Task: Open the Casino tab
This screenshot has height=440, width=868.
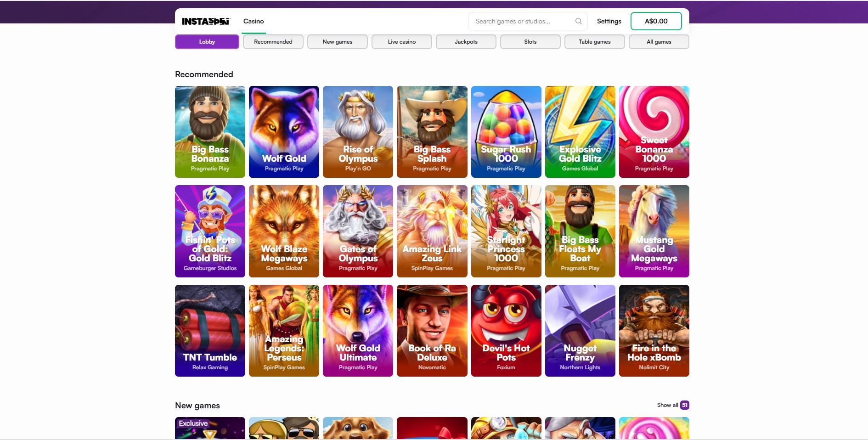Action: 254,21
